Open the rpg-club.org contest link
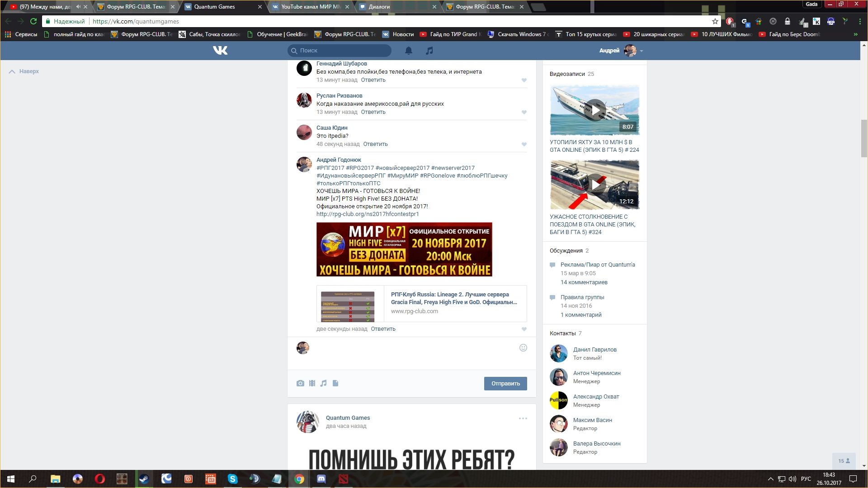The image size is (868, 488). pos(368,214)
